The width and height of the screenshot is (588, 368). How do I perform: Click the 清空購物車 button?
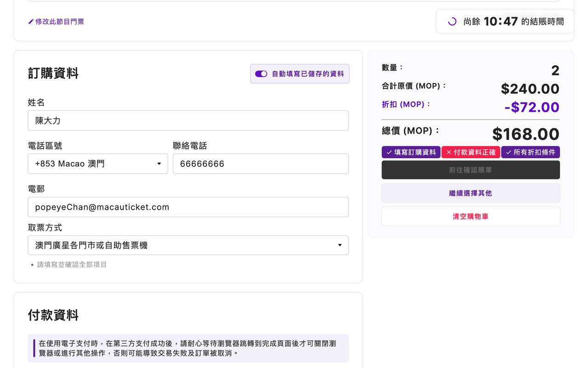pyautogui.click(x=470, y=216)
